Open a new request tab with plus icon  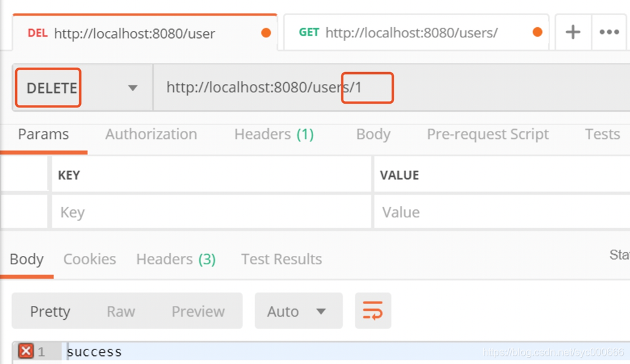pos(572,32)
